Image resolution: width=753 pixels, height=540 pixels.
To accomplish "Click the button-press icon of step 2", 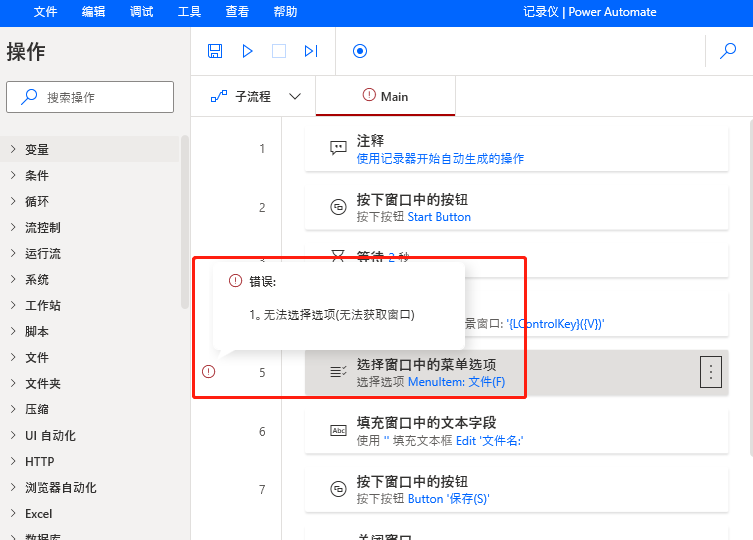I will coord(338,207).
